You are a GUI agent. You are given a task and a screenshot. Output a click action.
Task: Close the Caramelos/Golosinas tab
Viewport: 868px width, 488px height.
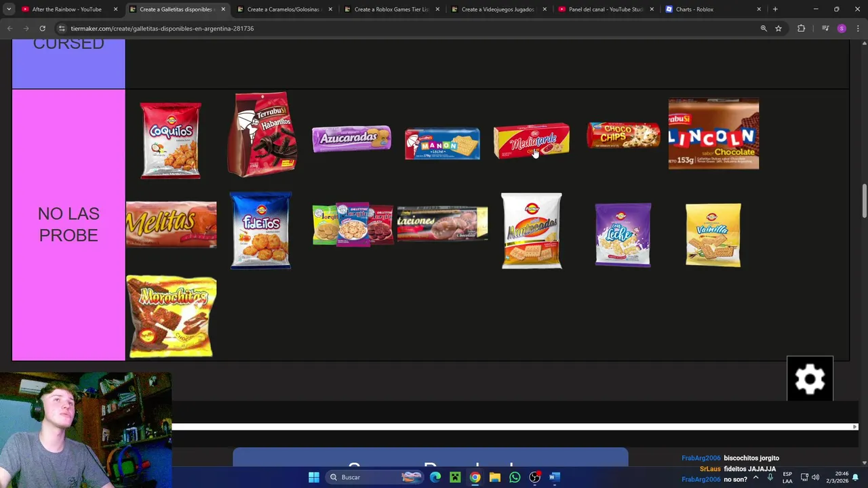[x=330, y=9]
